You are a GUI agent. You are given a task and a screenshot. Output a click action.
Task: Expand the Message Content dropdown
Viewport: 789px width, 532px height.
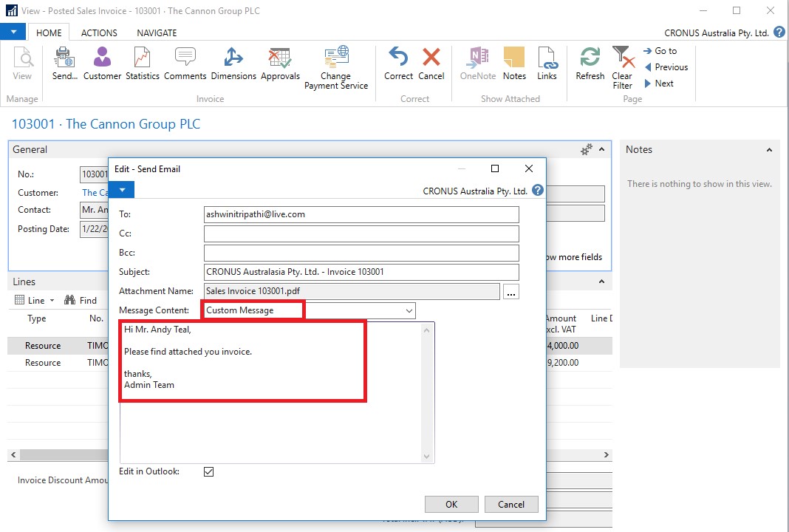tap(409, 311)
